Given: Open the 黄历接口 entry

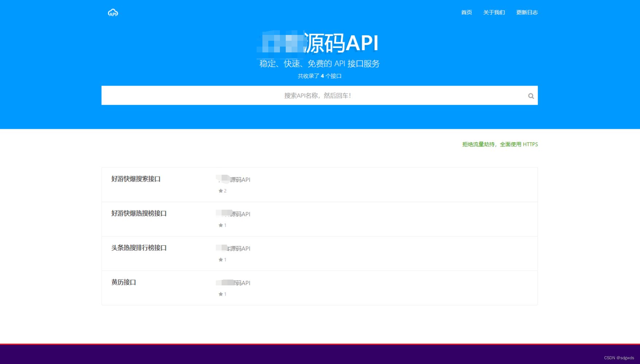Looking at the screenshot, I should (x=122, y=282).
